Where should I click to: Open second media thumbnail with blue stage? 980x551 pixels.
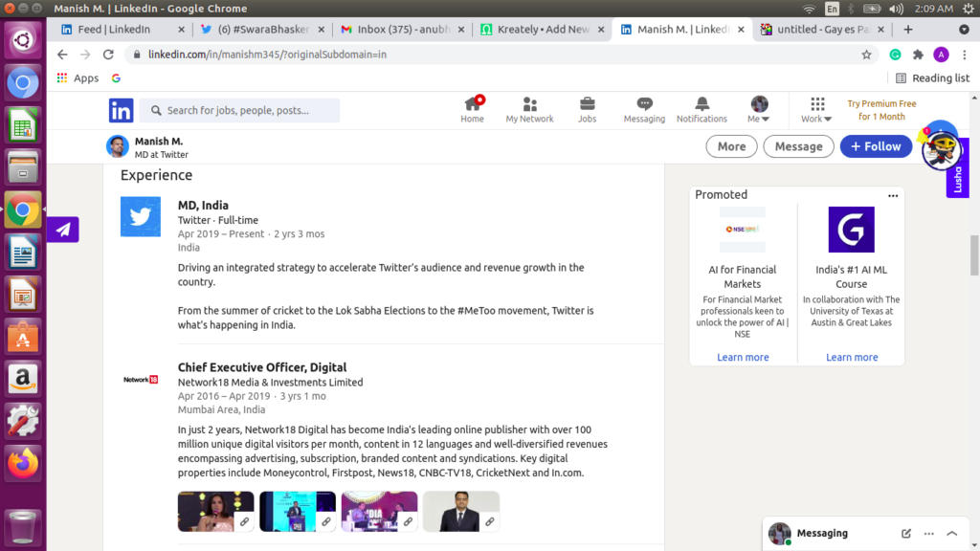(298, 512)
